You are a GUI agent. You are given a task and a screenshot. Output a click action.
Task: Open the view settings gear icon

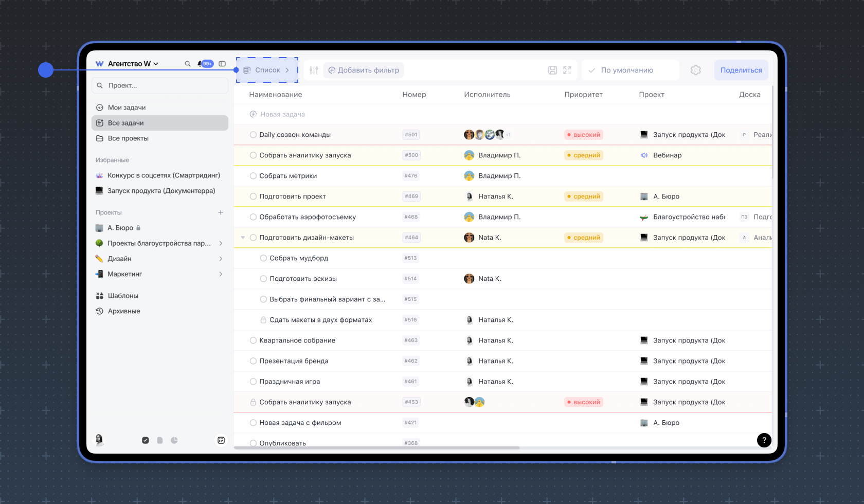pos(696,70)
